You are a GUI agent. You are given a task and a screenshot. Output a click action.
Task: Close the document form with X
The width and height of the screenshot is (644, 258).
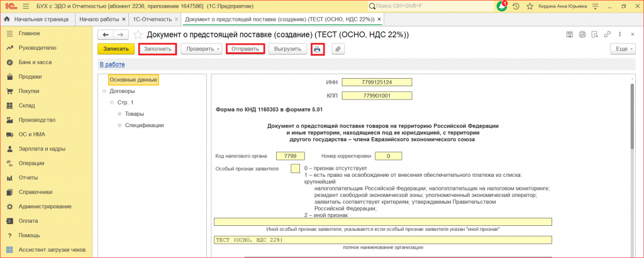tap(633, 35)
